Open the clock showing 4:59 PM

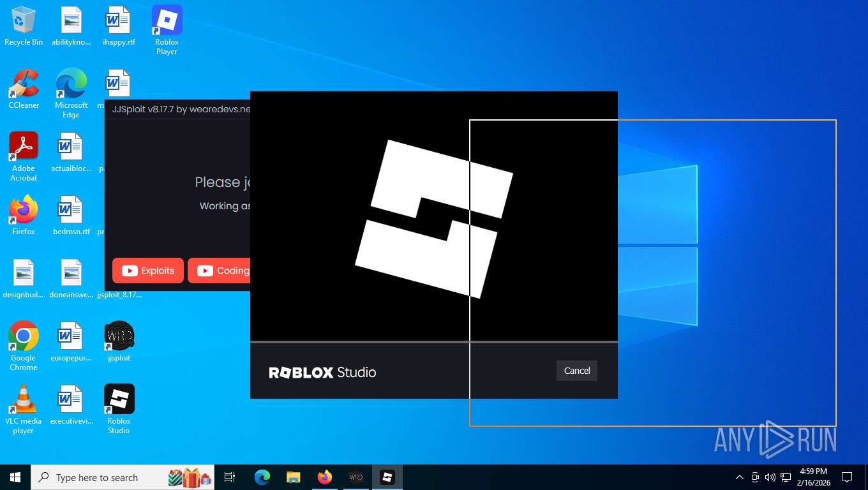813,477
